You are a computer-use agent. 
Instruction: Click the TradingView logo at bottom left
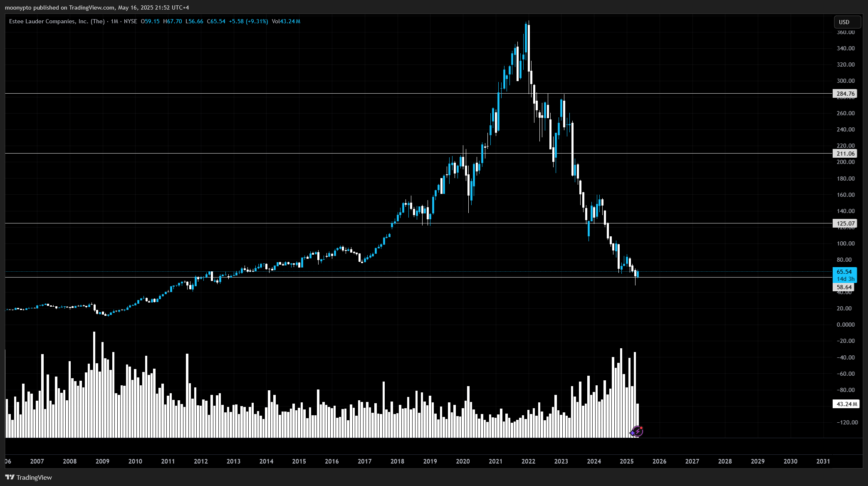coord(29,477)
